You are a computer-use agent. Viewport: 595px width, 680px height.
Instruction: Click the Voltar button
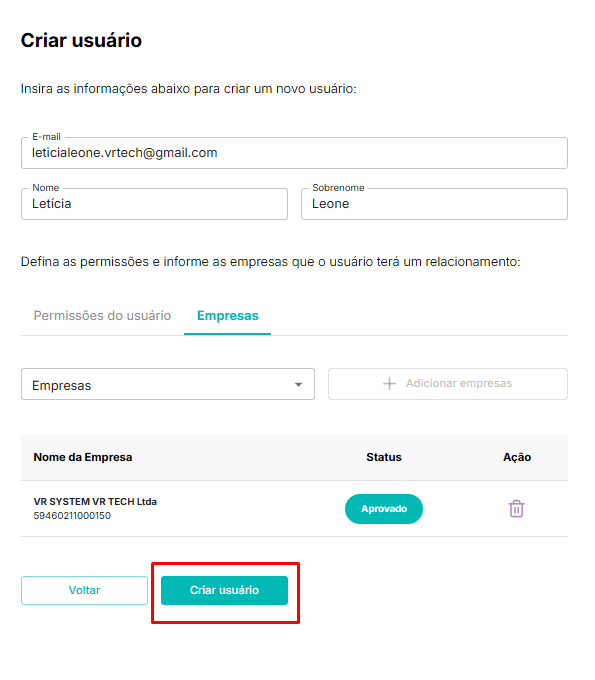[x=84, y=590]
